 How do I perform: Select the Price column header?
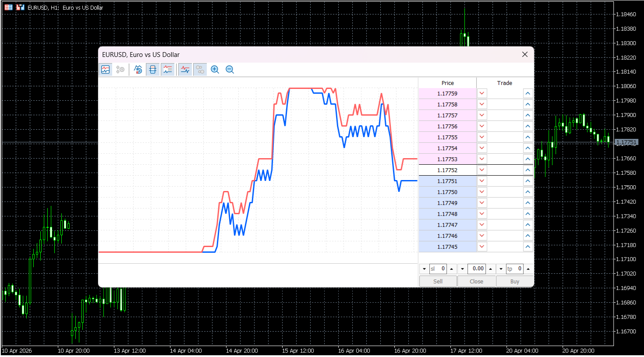[x=448, y=83]
